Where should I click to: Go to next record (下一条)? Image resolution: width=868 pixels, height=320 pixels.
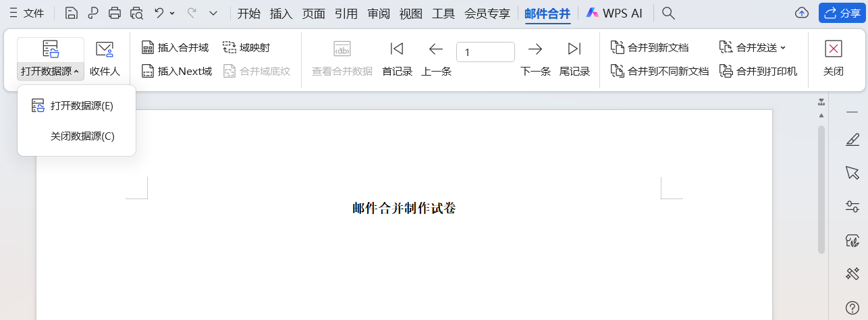(x=535, y=58)
